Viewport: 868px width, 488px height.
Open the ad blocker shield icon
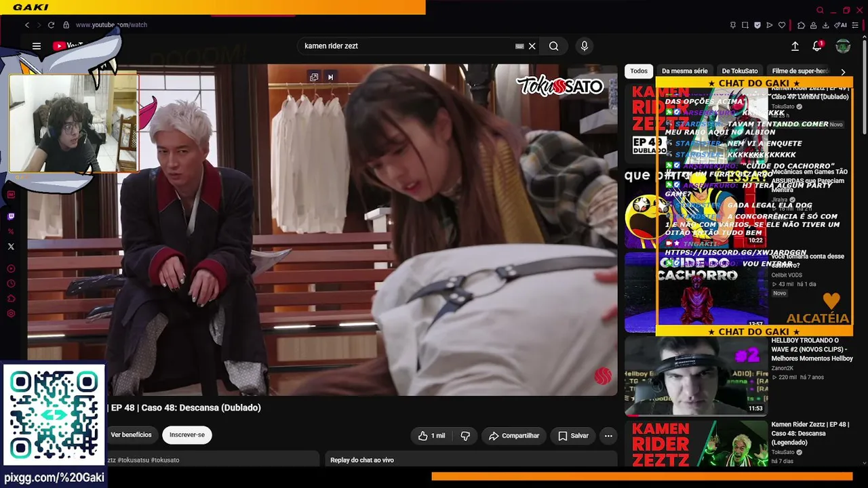pos(757,25)
